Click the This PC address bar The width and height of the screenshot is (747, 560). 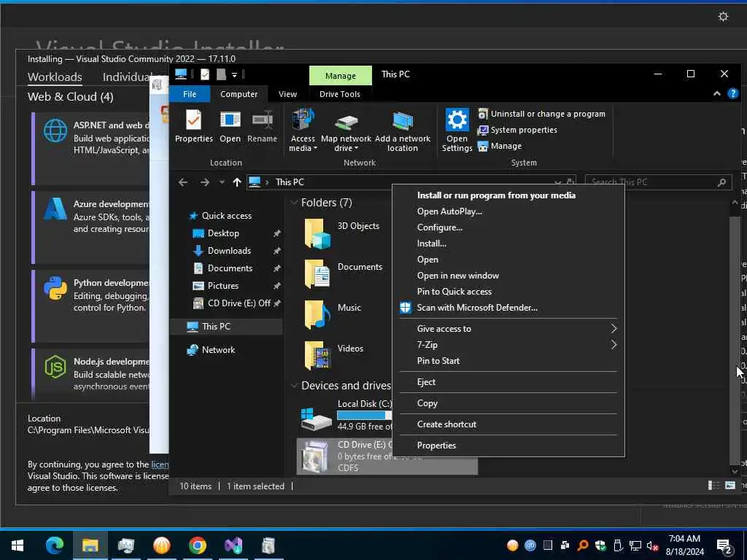click(x=411, y=182)
